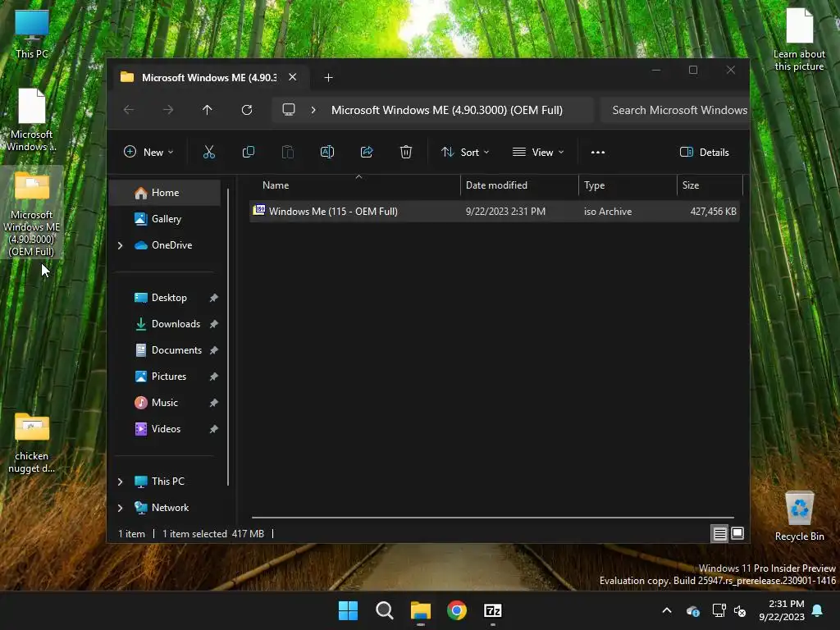The height and width of the screenshot is (630, 840).
Task: Go forward with the right arrow
Action: pos(168,110)
